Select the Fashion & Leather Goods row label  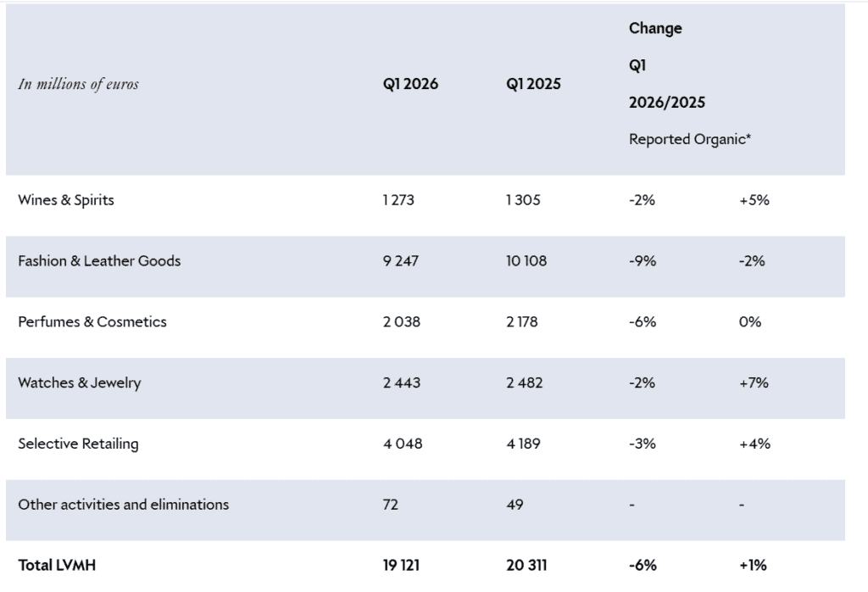click(99, 260)
